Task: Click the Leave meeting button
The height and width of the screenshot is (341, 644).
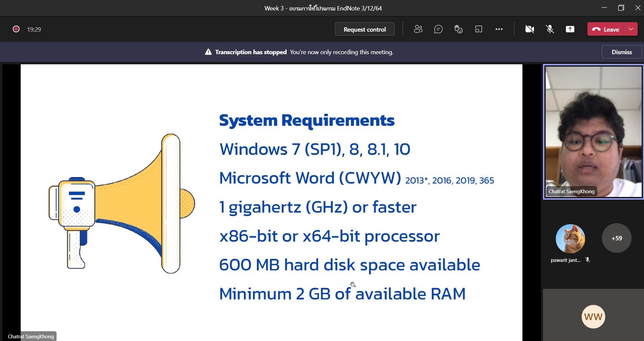Action: [x=606, y=29]
